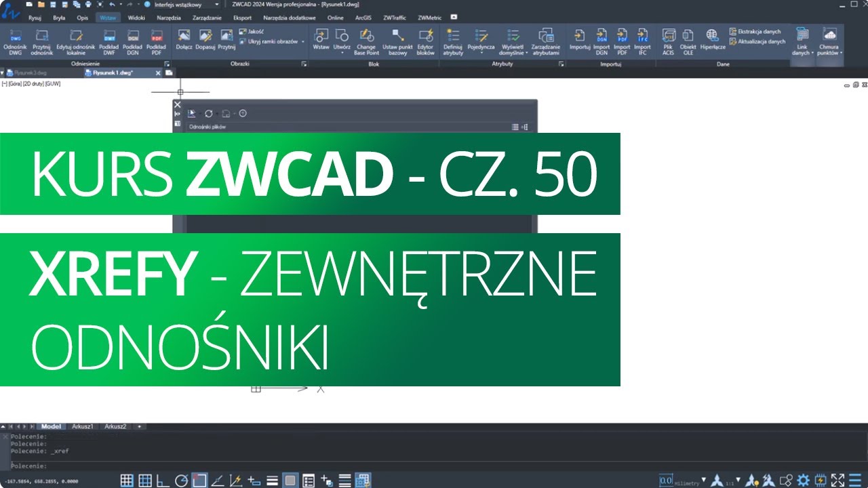This screenshot has width=868, height=488.
Task: Click the Podkład PDF icon
Action: click(x=156, y=41)
